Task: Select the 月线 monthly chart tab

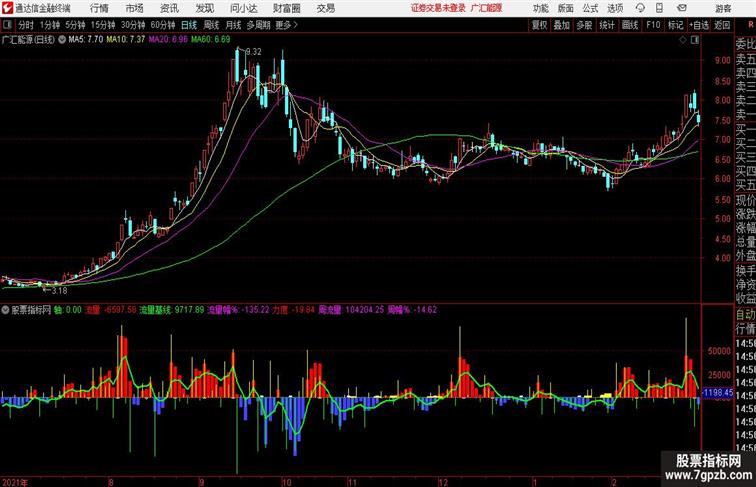Action: pyautogui.click(x=233, y=25)
